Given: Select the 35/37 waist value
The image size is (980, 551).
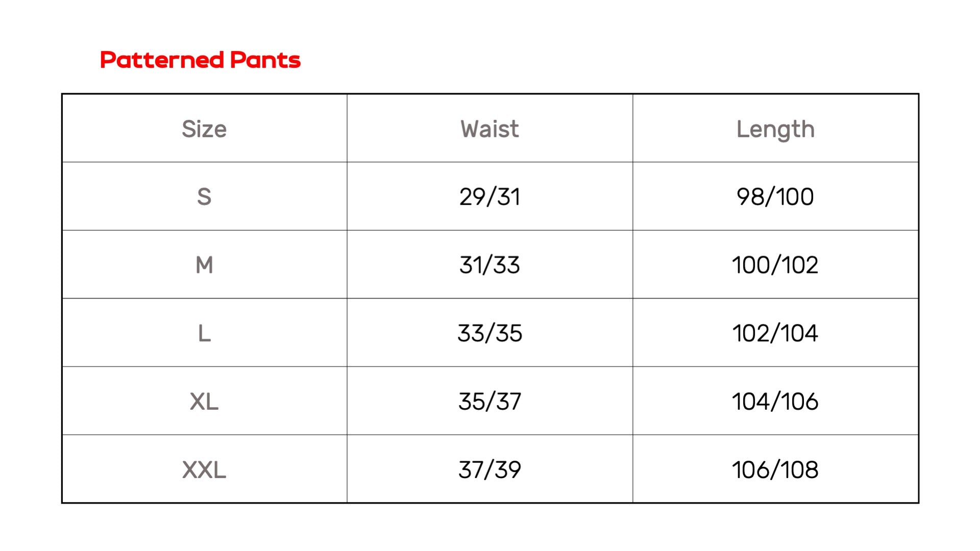Looking at the screenshot, I should (489, 402).
